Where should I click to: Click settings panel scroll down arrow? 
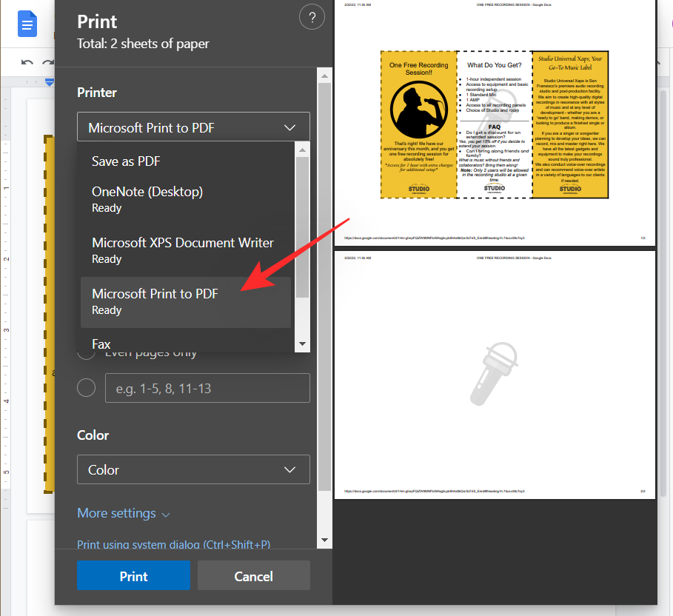click(324, 540)
